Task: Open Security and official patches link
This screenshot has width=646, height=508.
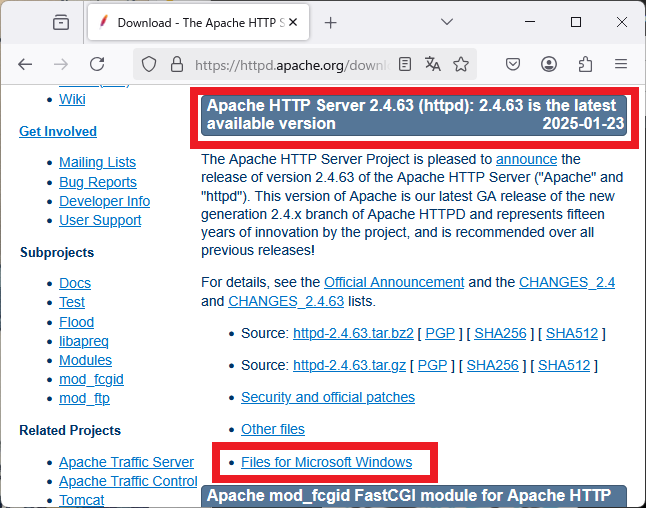Action: coord(328,397)
